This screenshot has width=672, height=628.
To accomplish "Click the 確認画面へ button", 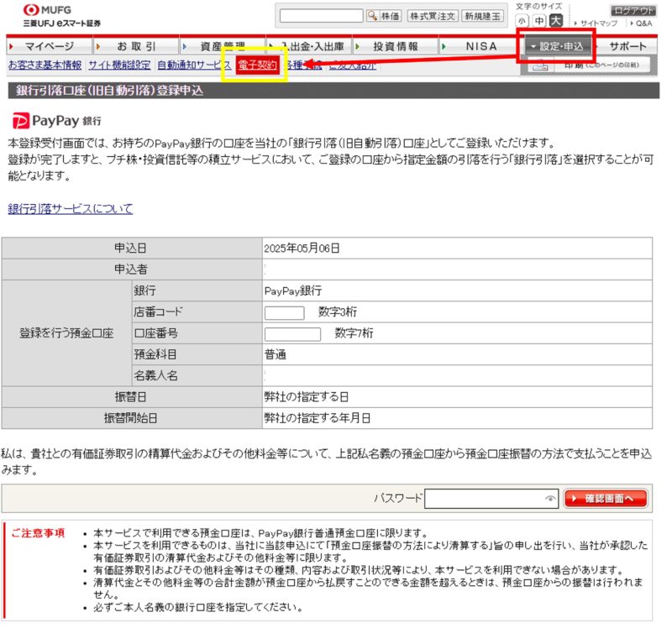I will pyautogui.click(x=605, y=498).
